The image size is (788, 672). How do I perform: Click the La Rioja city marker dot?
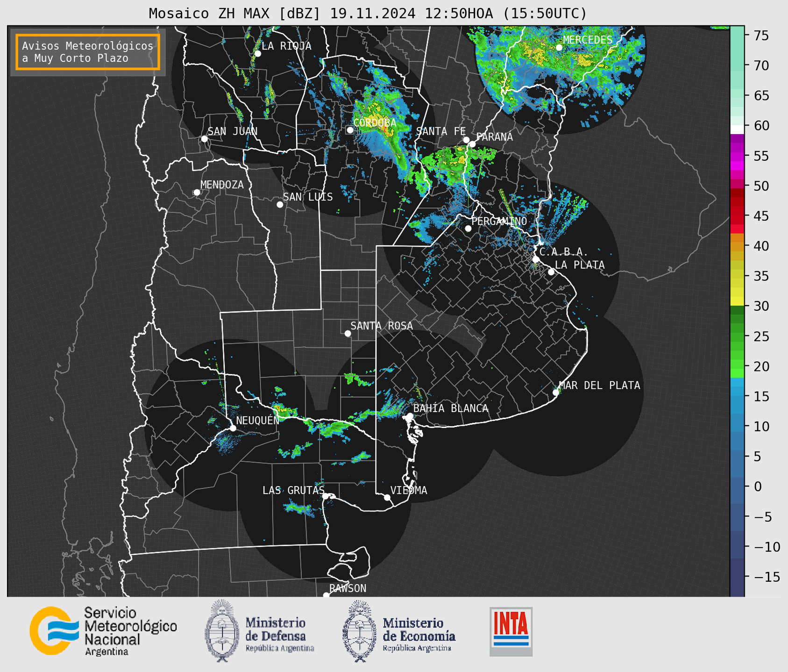click(257, 54)
